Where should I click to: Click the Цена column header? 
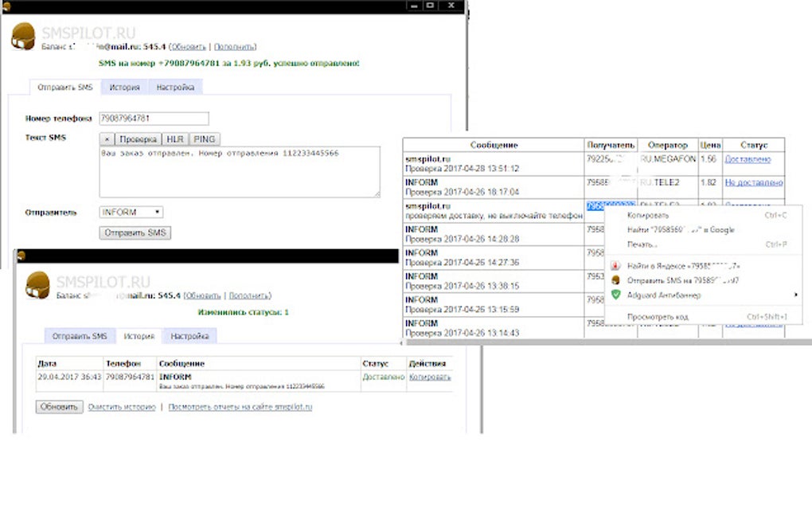pyautogui.click(x=710, y=145)
